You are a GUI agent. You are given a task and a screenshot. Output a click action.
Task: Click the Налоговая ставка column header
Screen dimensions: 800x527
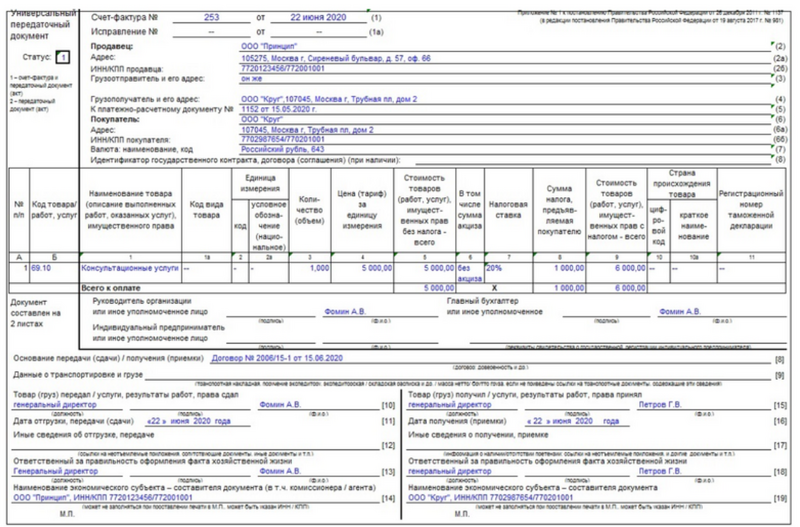pos(508,210)
